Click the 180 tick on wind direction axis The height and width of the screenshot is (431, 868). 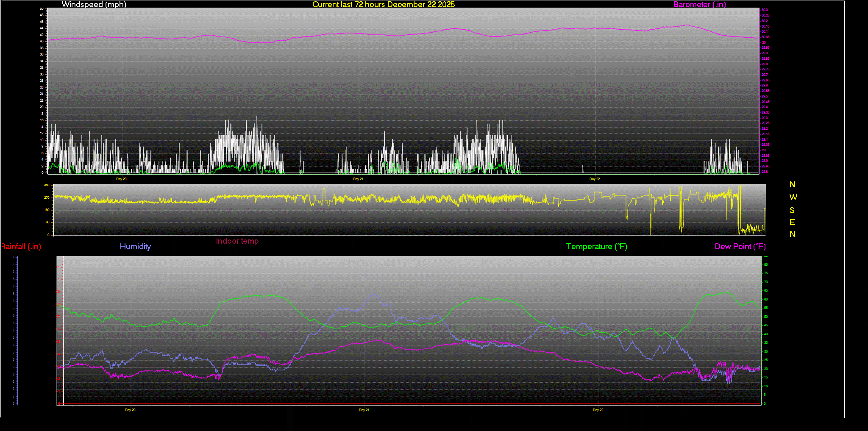(47, 210)
